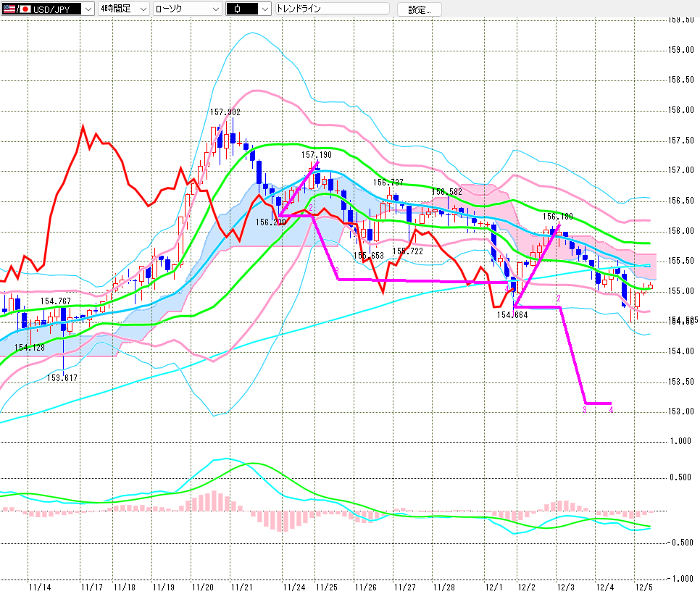This screenshot has height=594, width=700.
Task: Click the 154.664 swing low label
Action: coord(512,315)
